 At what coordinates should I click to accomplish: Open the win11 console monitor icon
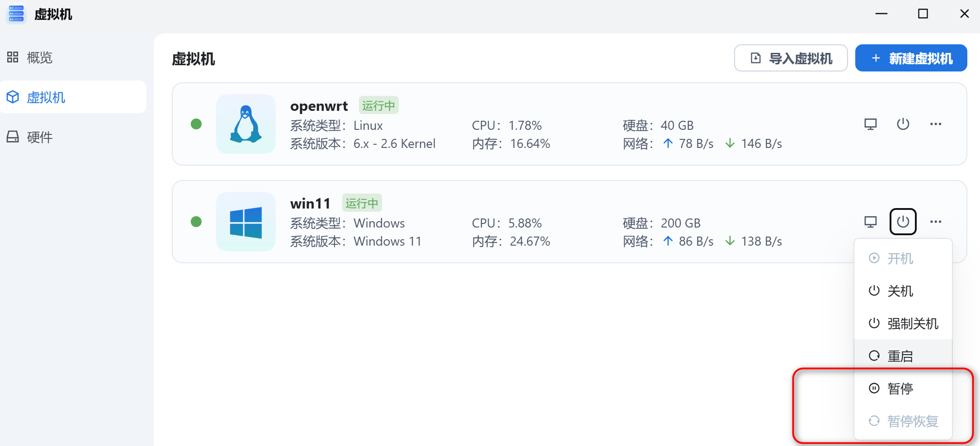(x=870, y=222)
